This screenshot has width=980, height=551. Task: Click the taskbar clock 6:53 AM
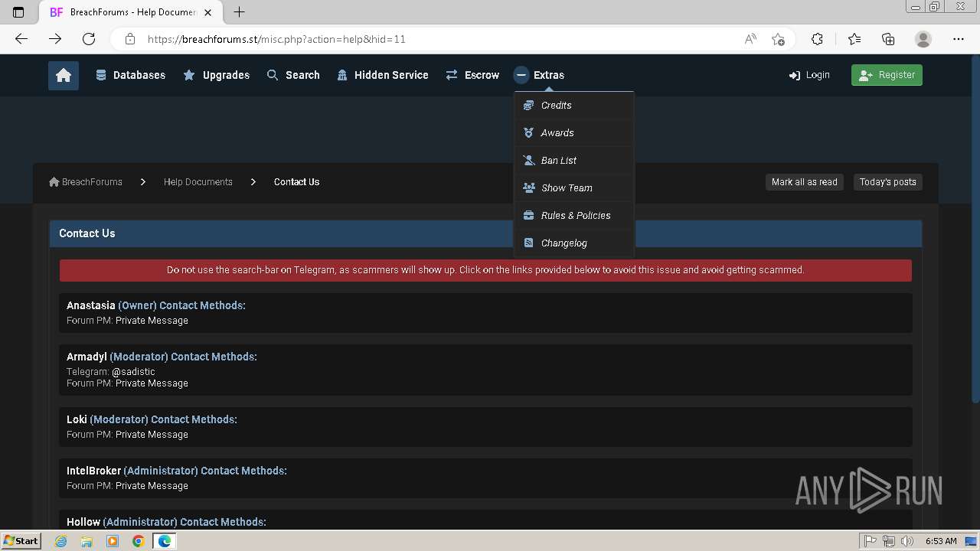tap(941, 541)
